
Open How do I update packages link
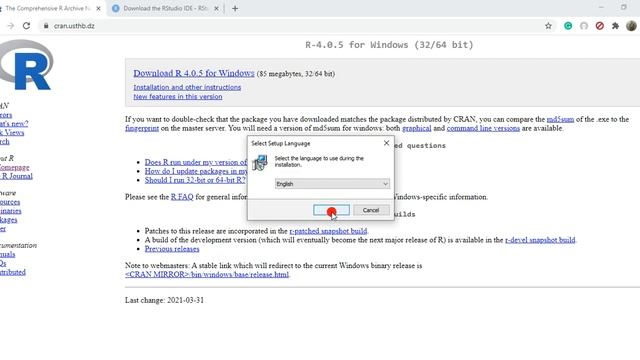196,171
